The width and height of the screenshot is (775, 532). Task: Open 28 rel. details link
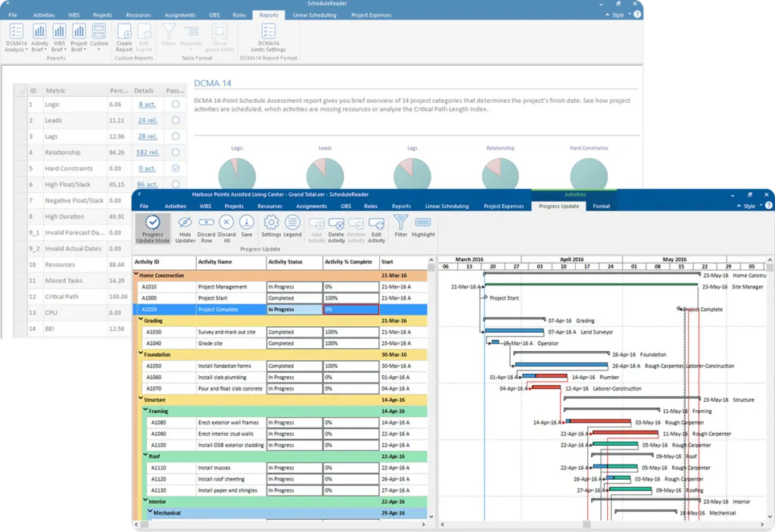click(148, 136)
